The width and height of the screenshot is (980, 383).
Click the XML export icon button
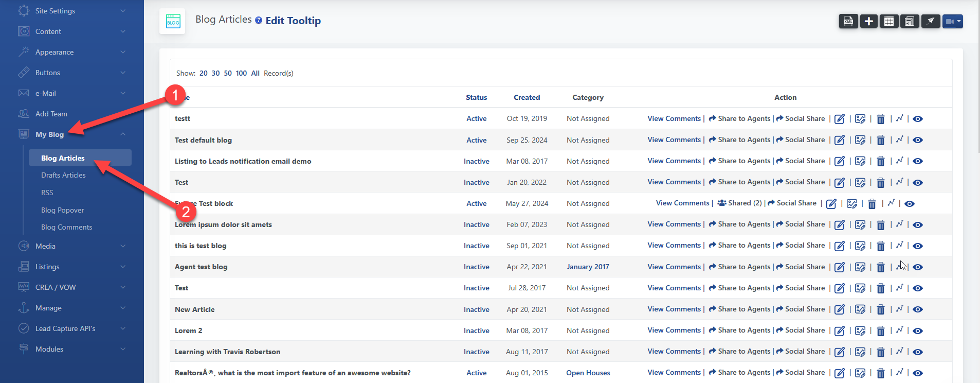pos(848,21)
